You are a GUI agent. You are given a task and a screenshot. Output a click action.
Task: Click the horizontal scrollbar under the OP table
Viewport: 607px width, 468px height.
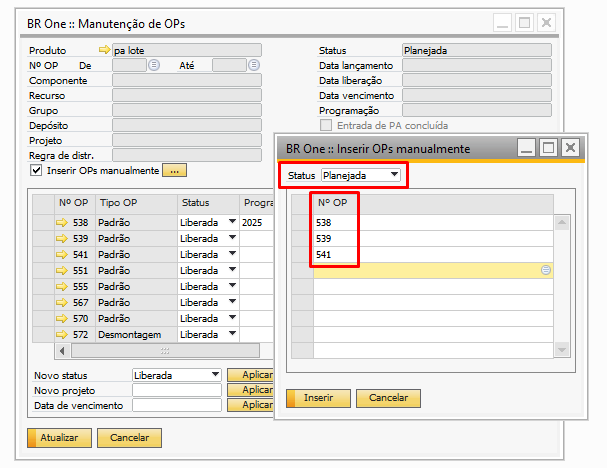click(x=160, y=351)
